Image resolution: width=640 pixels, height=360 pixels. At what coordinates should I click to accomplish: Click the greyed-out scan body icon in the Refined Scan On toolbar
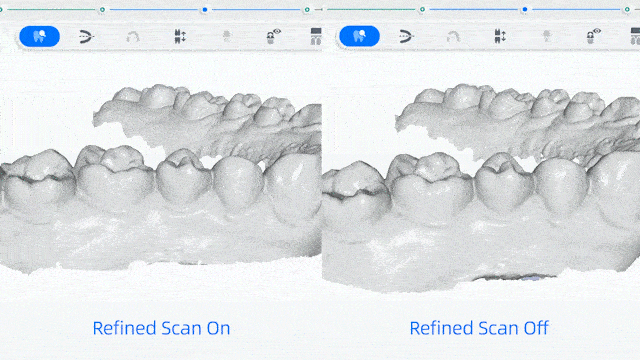pos(227,36)
